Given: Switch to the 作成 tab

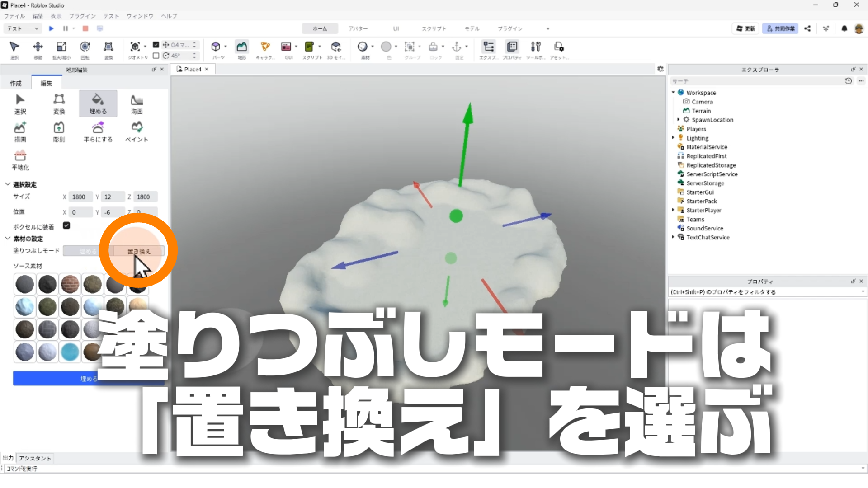Looking at the screenshot, I should pyautogui.click(x=16, y=83).
